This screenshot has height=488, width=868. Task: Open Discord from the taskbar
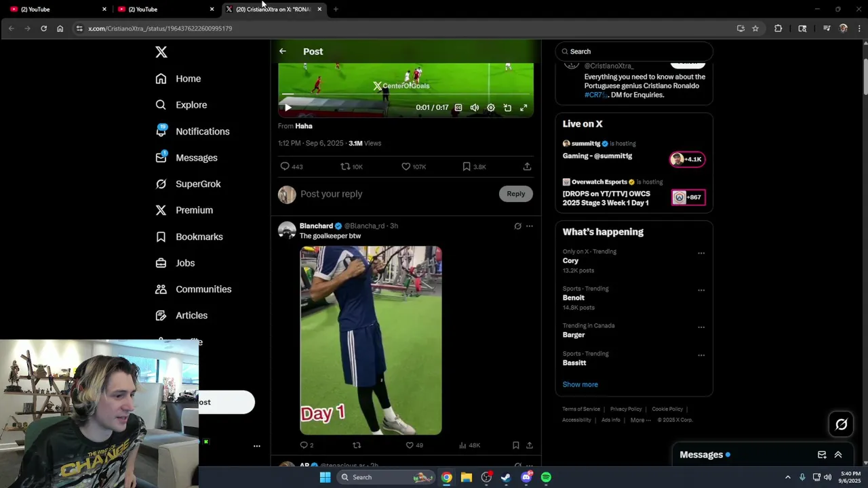click(x=526, y=477)
